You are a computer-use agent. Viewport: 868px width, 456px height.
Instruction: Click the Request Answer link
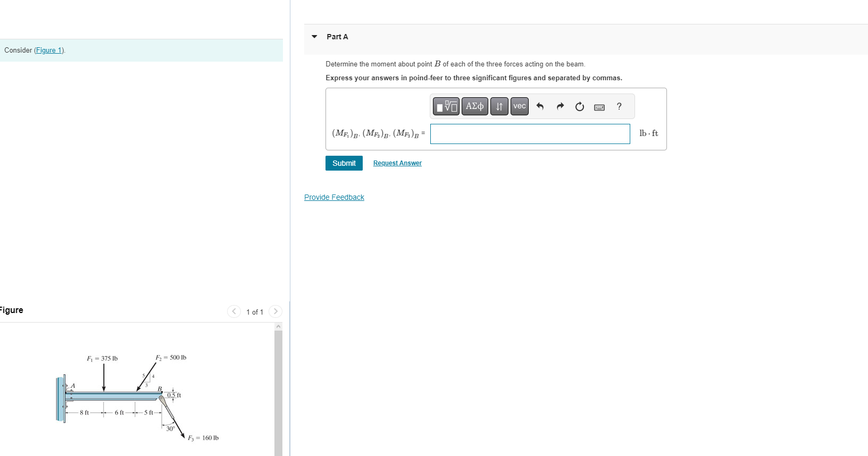(x=397, y=163)
